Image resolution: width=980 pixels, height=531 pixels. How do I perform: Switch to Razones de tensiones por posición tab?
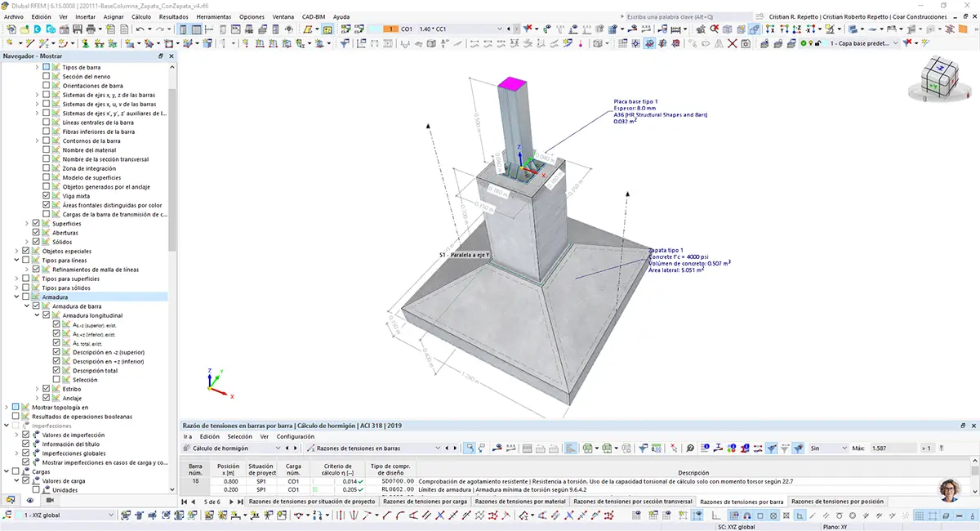(x=837, y=501)
